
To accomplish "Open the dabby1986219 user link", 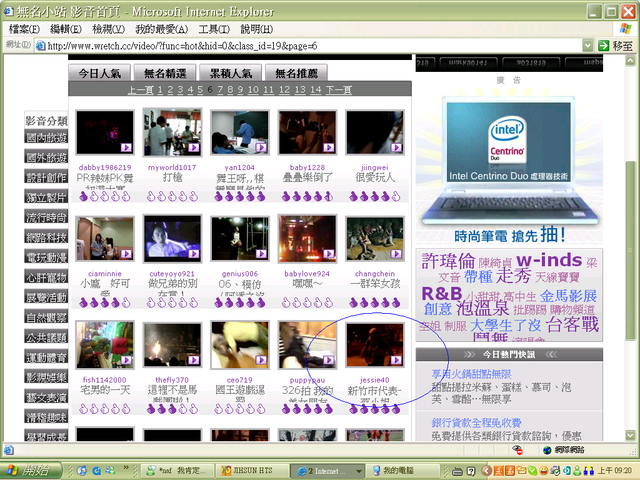I will 105,167.
